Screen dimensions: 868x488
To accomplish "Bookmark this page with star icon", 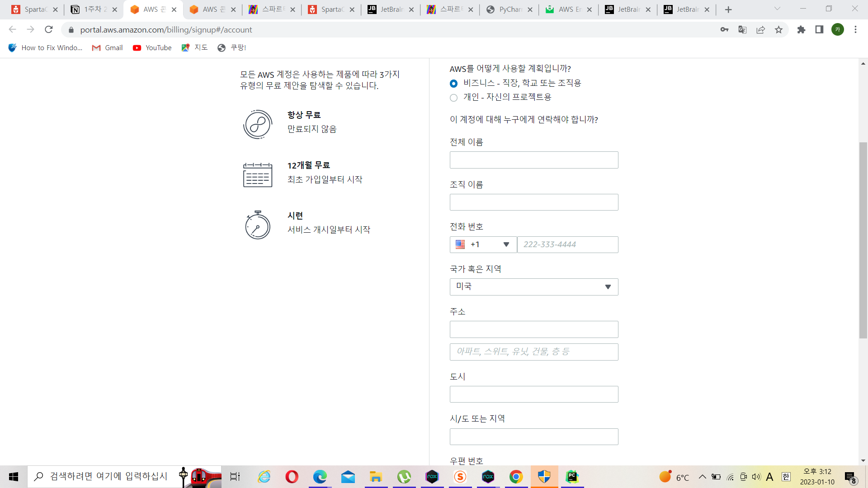I will coord(778,29).
